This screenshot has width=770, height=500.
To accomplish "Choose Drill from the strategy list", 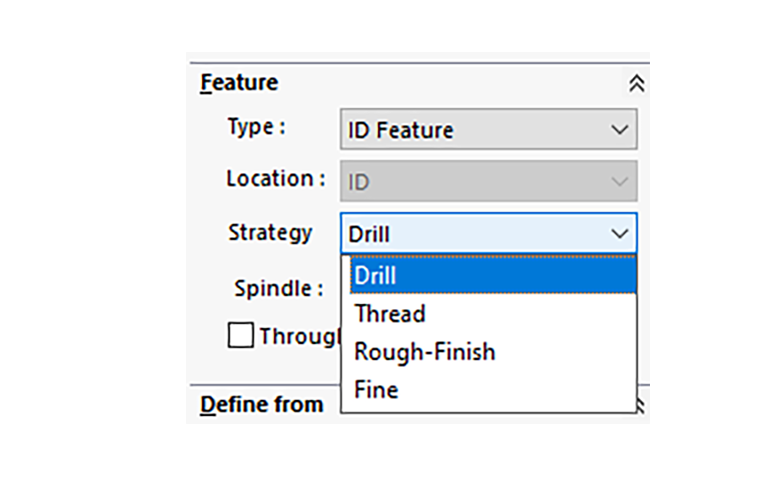I will click(493, 275).
